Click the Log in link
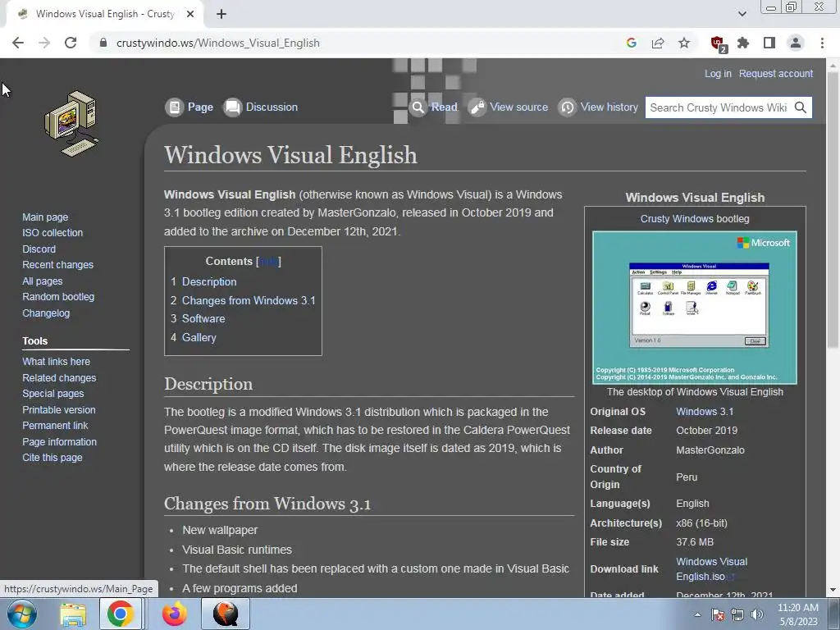This screenshot has height=630, width=840. pos(718,73)
